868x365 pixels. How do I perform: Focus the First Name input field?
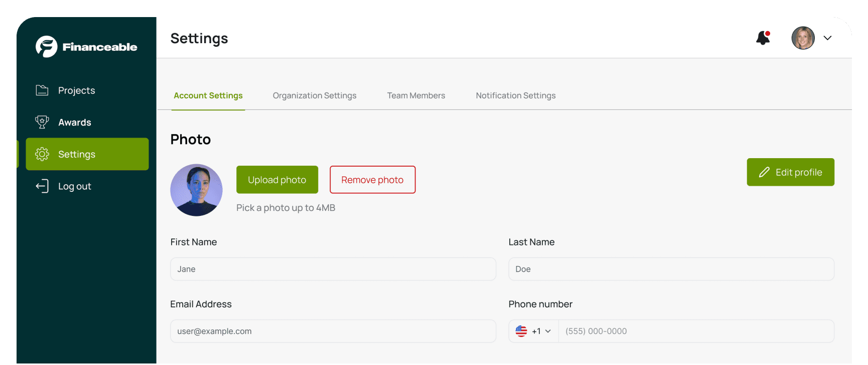333,269
